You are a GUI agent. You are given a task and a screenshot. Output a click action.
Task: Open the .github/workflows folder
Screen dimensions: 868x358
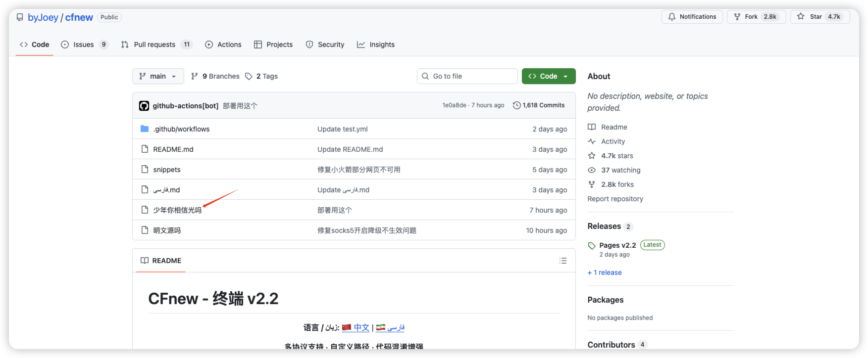[181, 129]
